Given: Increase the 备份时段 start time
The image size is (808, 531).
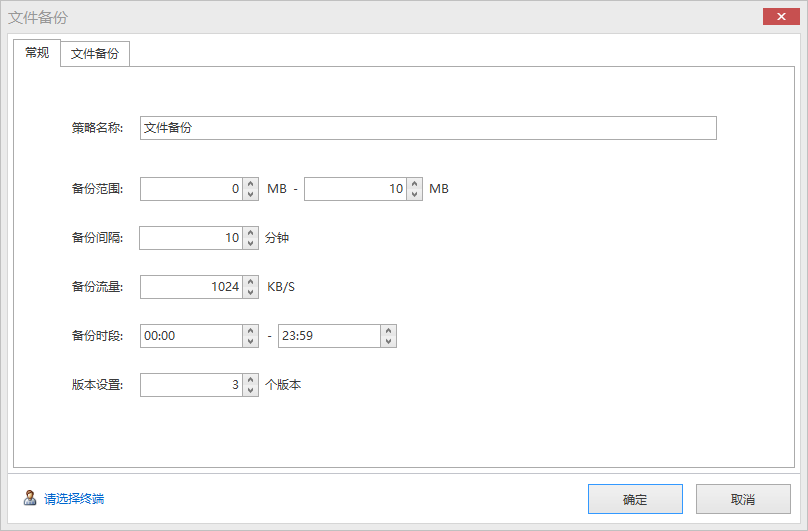Looking at the screenshot, I should point(250,330).
